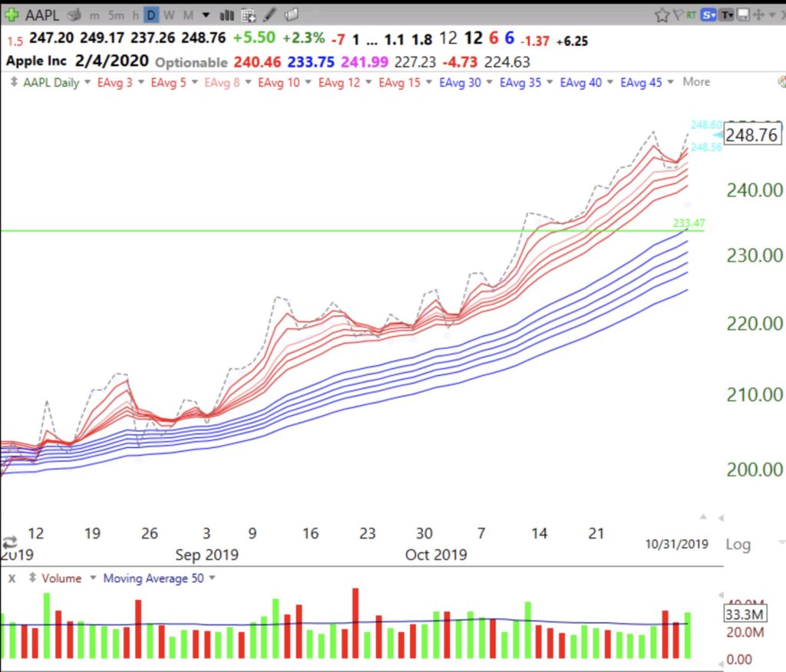The width and height of the screenshot is (786, 672).
Task: Switch timeframe to Weekly (W)
Action: (169, 15)
